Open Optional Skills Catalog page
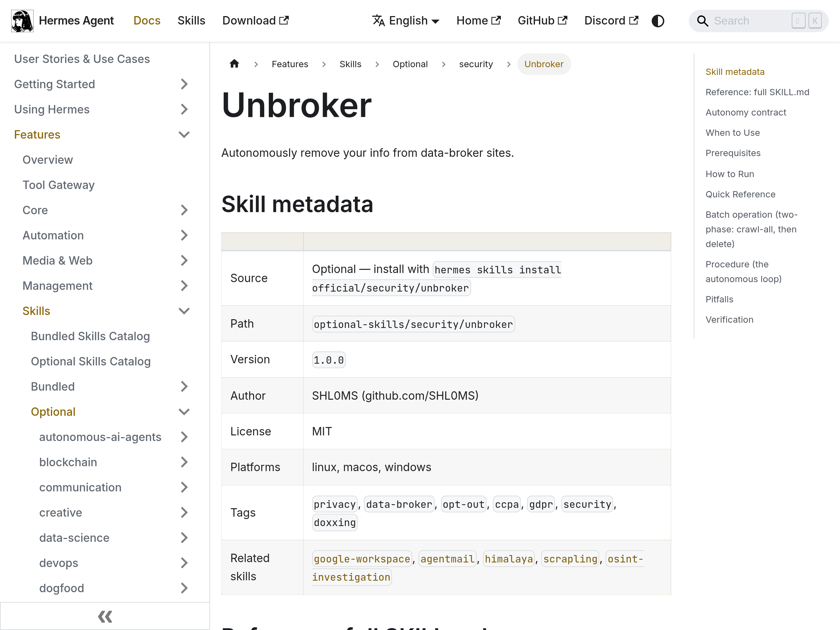This screenshot has height=630, width=840. 91,361
